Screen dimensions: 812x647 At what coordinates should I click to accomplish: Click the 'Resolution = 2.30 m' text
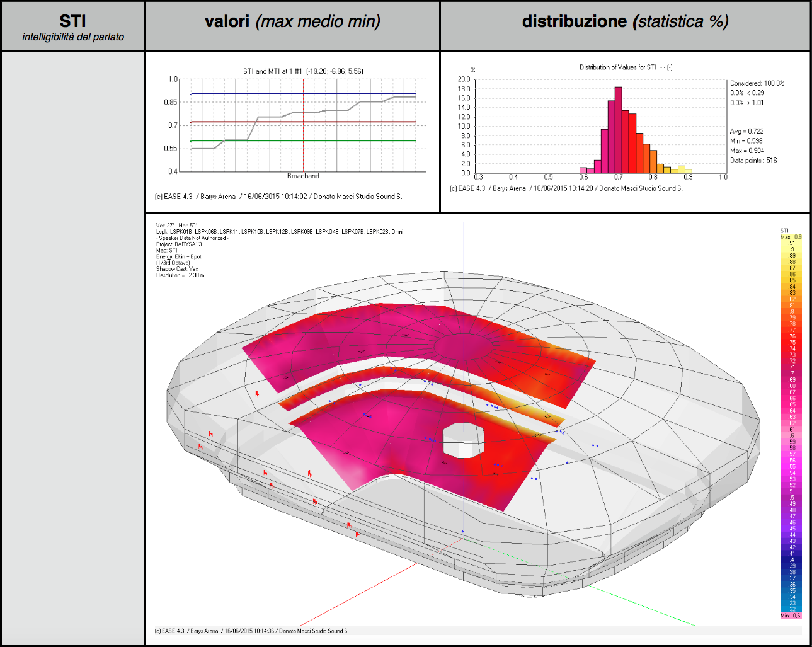tap(180, 275)
